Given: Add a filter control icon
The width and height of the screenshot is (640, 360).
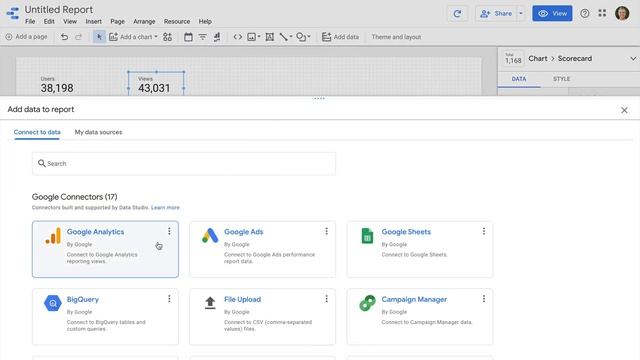Looking at the screenshot, I should tap(202, 37).
